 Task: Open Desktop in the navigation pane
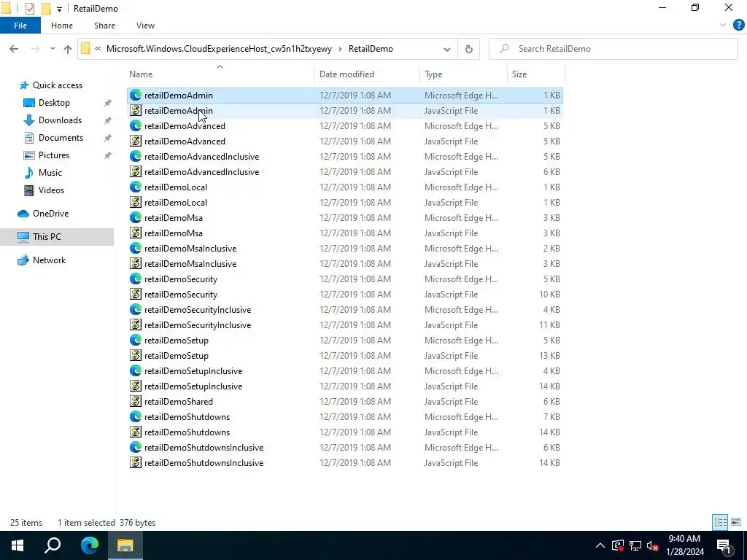coord(54,103)
